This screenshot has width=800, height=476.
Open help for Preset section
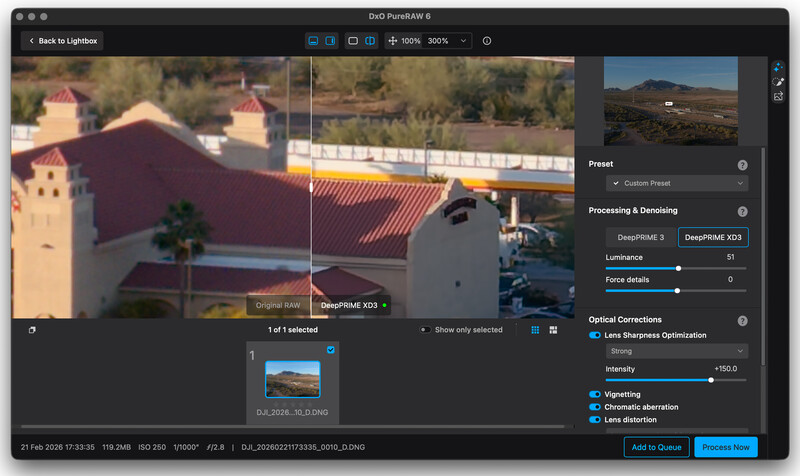[742, 165]
